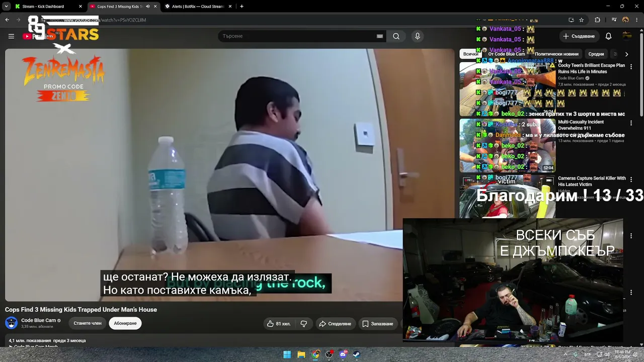Screen dimensions: 644x362
Task: Show hidden system tray icons
Action: tap(566, 354)
